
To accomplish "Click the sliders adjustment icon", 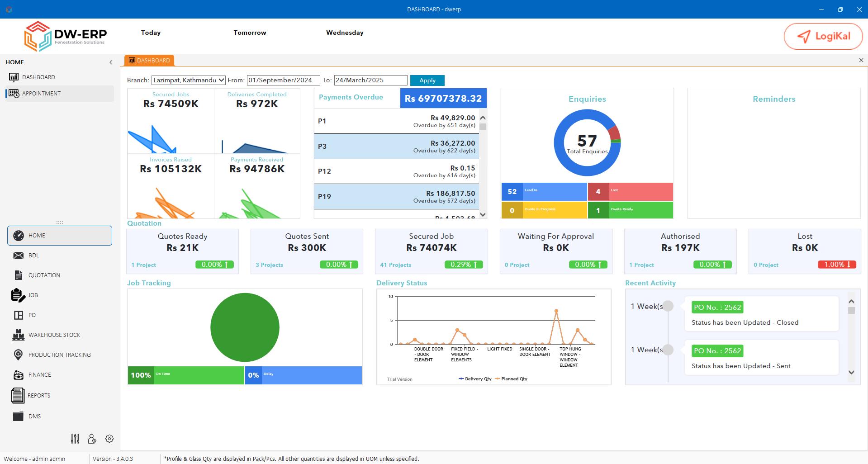I will pyautogui.click(x=75, y=439).
